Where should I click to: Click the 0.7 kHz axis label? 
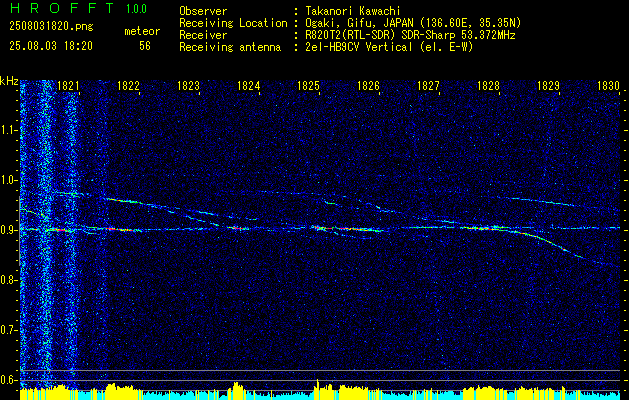(x=9, y=330)
